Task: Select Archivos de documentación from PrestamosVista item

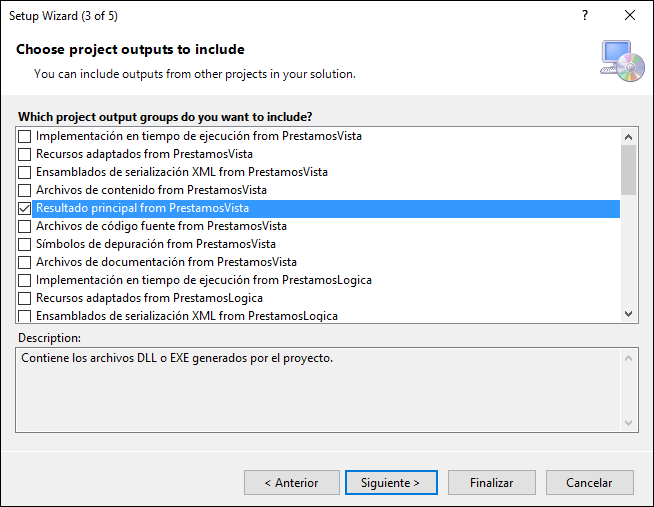Action: point(166,262)
